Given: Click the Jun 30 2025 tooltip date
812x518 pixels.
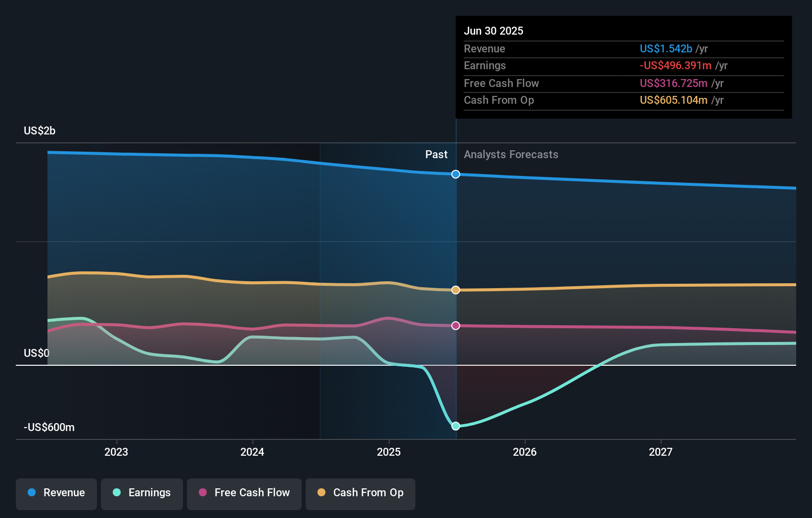Looking at the screenshot, I should point(494,31).
